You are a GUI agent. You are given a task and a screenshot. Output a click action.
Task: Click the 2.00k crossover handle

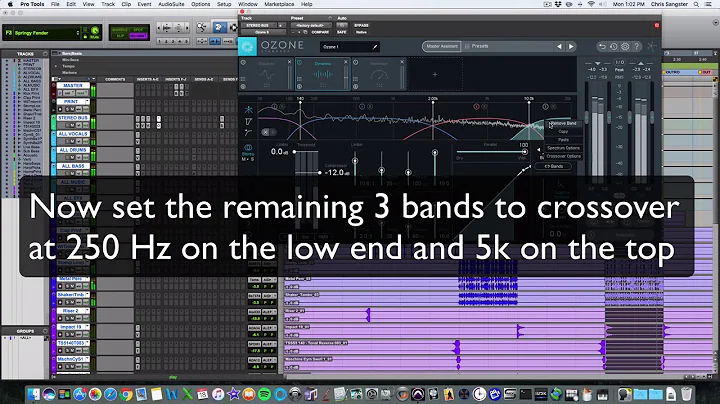click(x=433, y=103)
